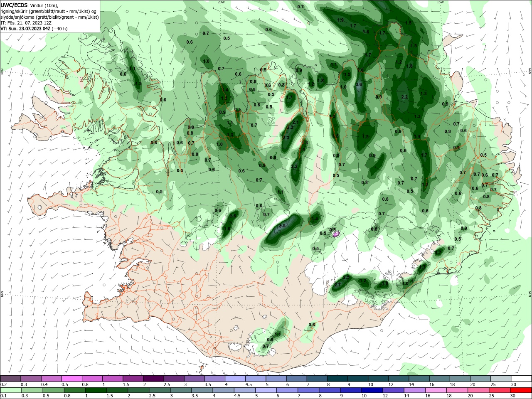
Task: Click the 2.7 precipitation value near the south coast
Action: click(337, 285)
